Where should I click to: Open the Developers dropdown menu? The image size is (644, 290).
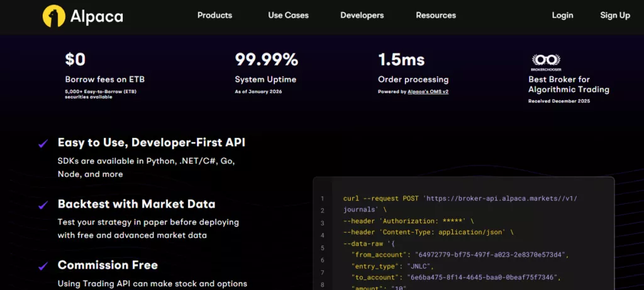[362, 16]
